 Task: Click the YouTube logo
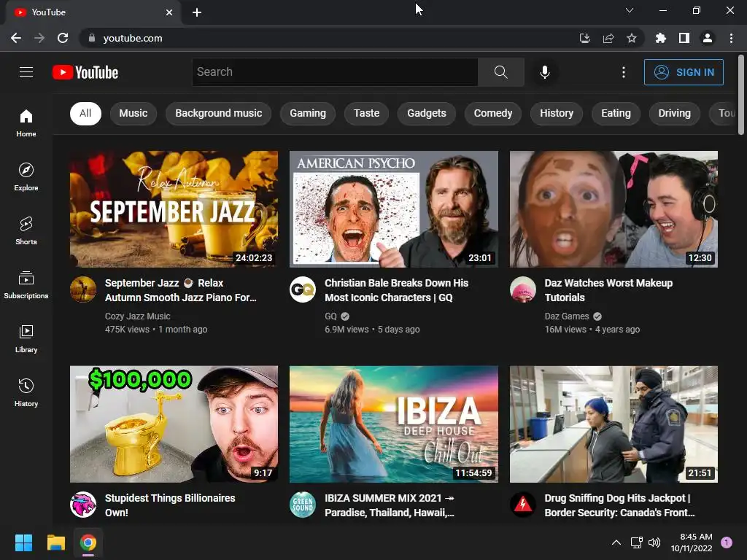pos(85,72)
